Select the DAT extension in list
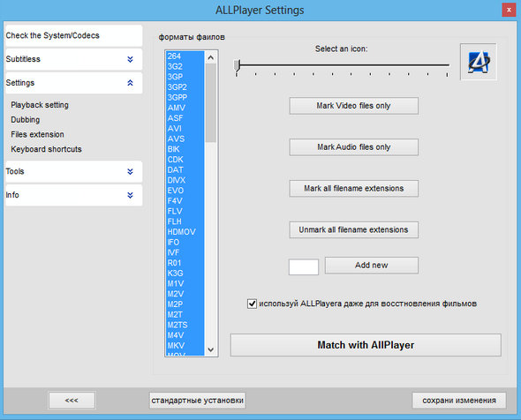The width and height of the screenshot is (521, 420). click(x=185, y=169)
